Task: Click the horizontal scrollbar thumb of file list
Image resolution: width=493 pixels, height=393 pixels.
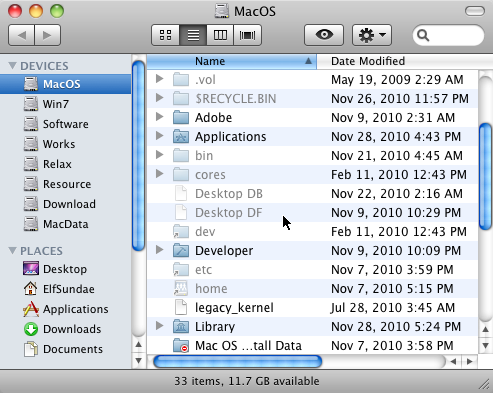Action: pyautogui.click(x=238, y=361)
